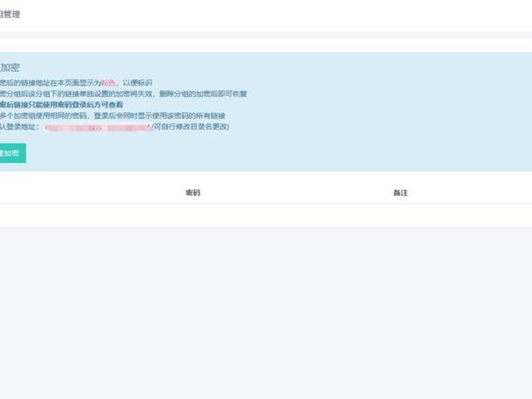
Task: Click the teal 加密 button
Action: coord(12,153)
